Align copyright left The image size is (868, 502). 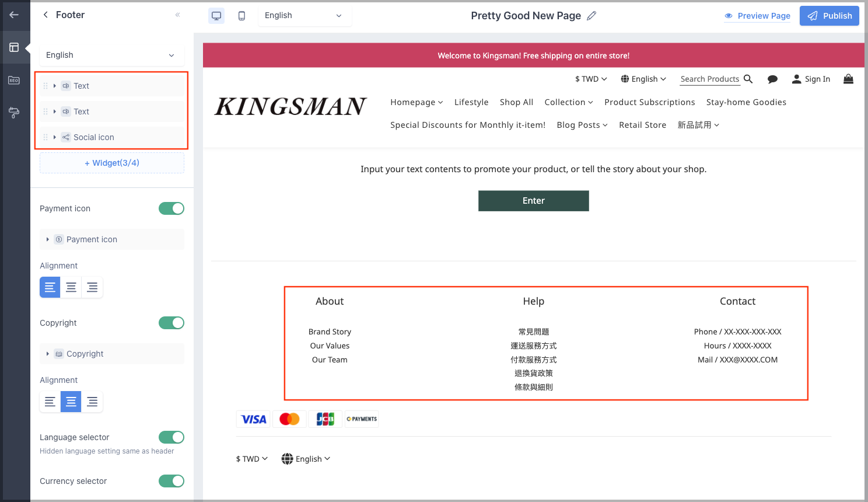click(x=50, y=402)
